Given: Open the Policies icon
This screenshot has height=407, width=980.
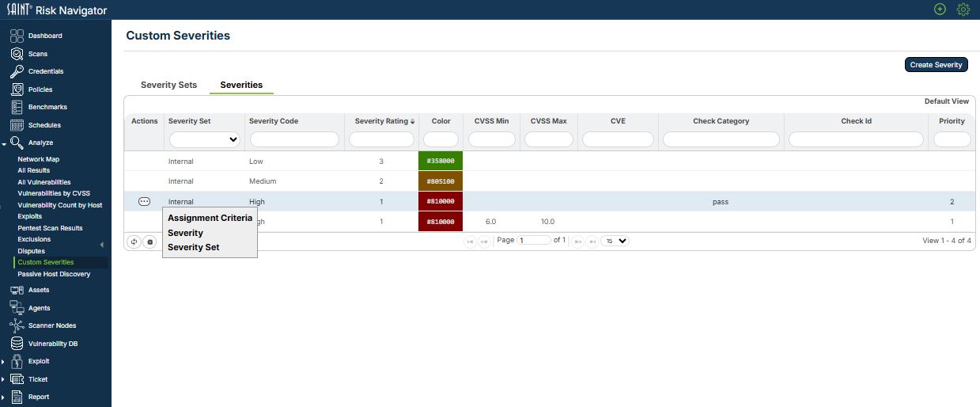Looking at the screenshot, I should click(17, 89).
